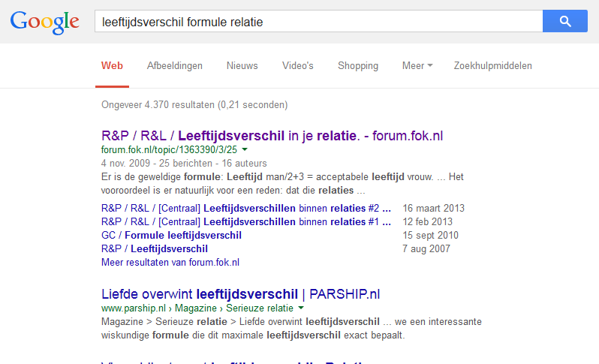
Task: Click the snippet starting Magazine > Serieuze relatie
Action: (x=291, y=329)
